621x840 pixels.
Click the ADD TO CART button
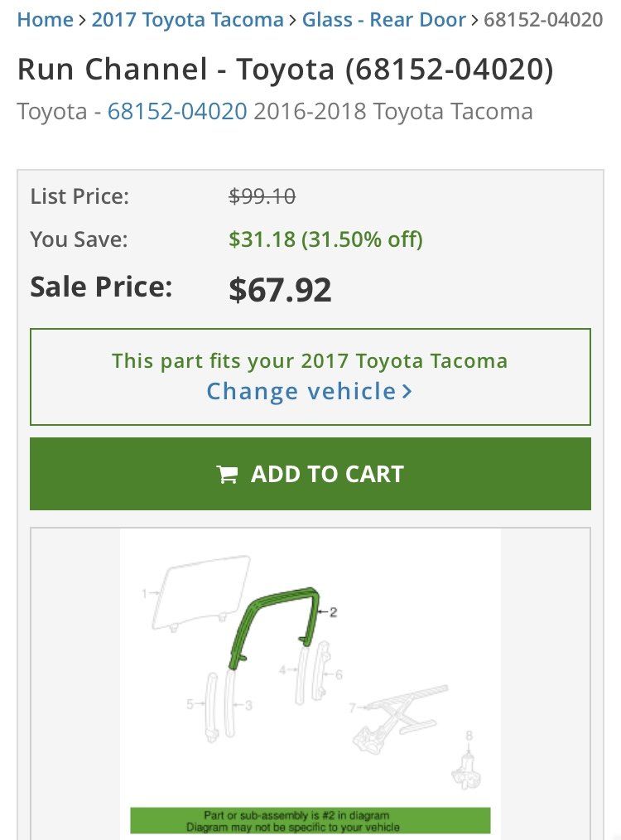(x=310, y=474)
